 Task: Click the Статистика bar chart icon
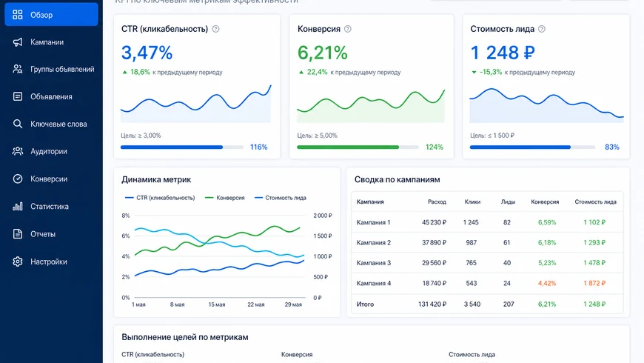pos(18,207)
